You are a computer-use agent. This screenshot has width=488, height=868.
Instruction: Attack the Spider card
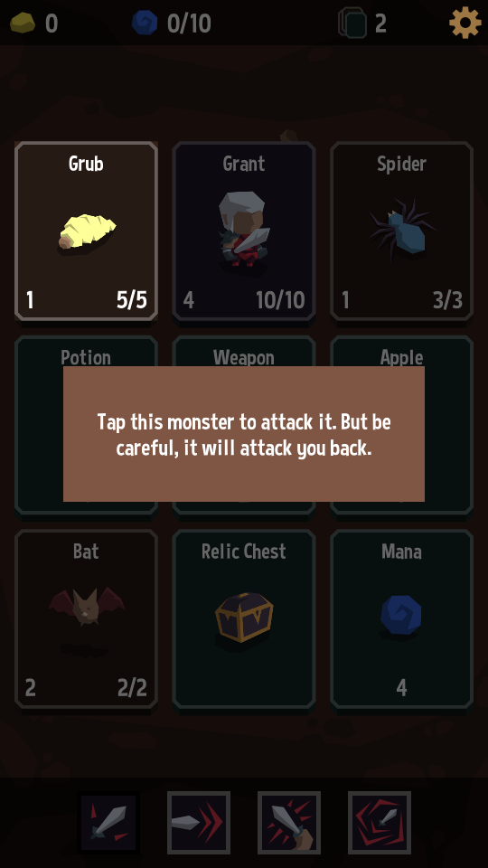[x=401, y=231]
